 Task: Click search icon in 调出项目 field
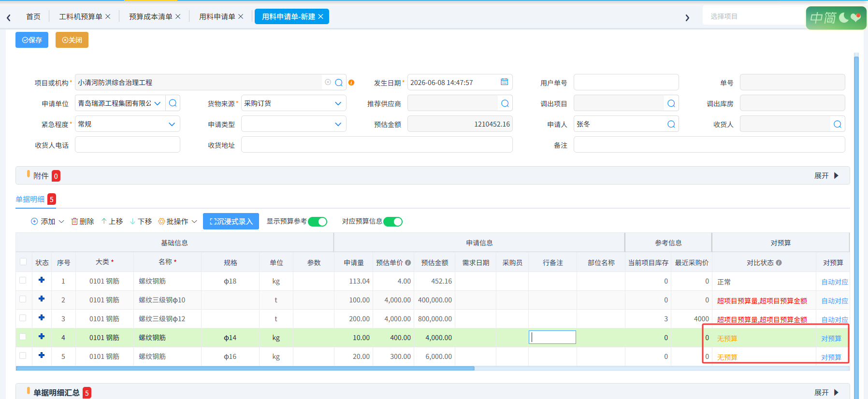[671, 103]
